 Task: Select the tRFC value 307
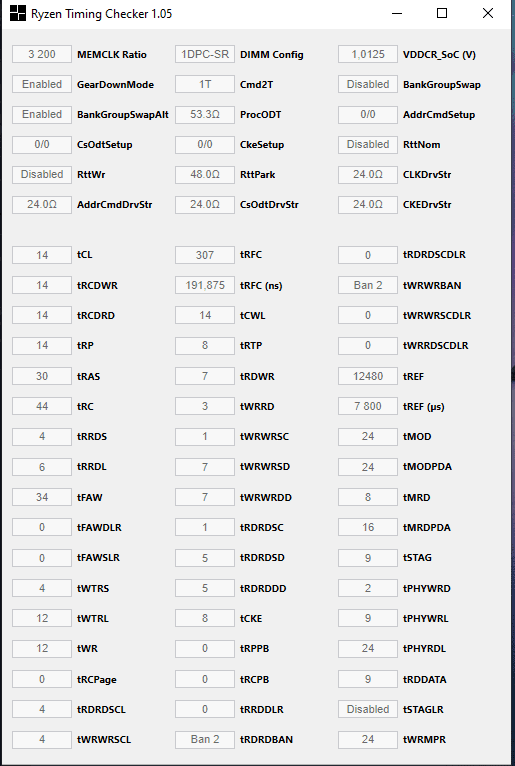205,255
